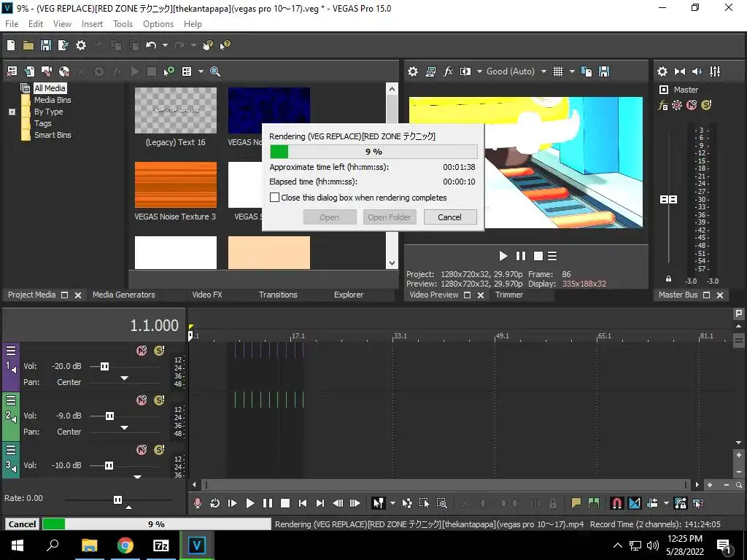This screenshot has width=747, height=560.
Task: Mute track 3 with its mute icon
Action: [142, 449]
